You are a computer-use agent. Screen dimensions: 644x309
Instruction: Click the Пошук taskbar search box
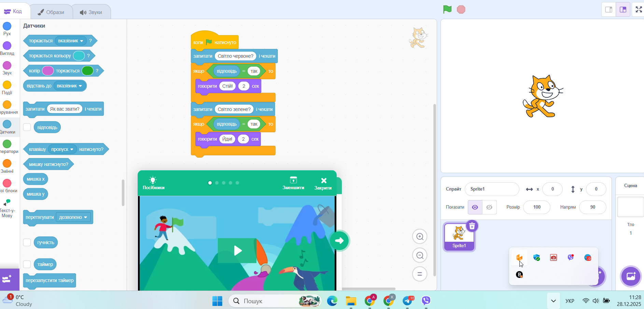[x=275, y=301]
